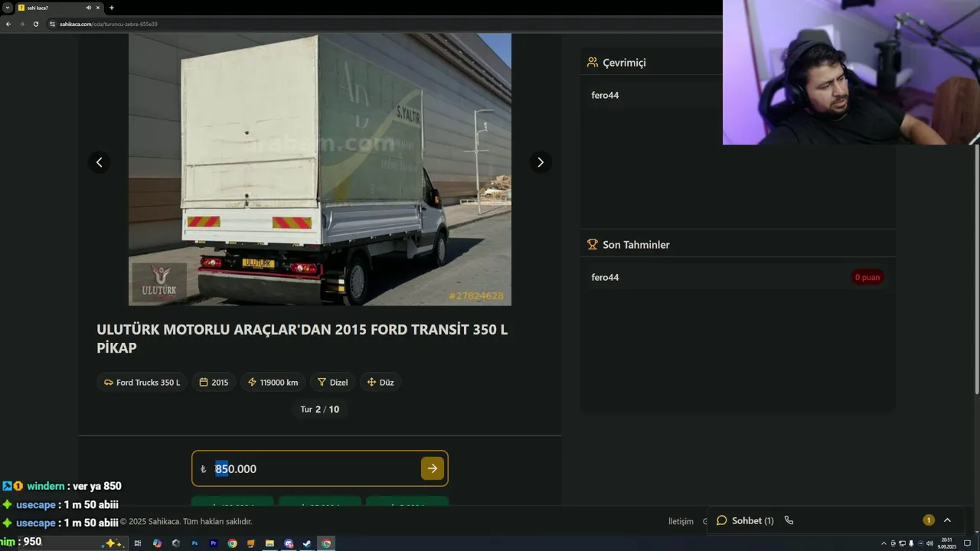980x551 pixels.
Task: Go back in the browser
Action: (x=8, y=24)
